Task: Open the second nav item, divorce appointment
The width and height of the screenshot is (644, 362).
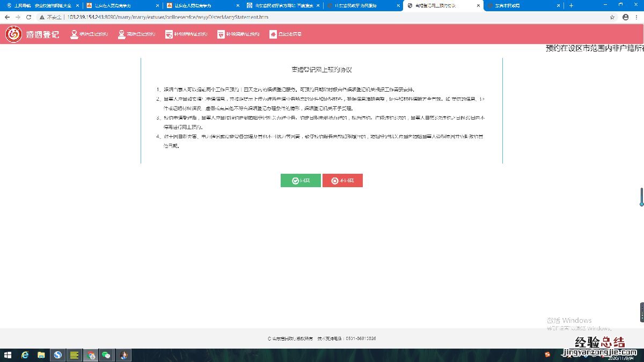Action: [x=137, y=34]
